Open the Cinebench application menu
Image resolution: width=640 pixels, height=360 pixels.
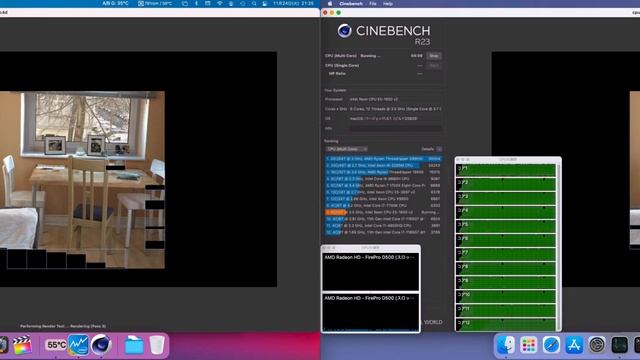(351, 4)
